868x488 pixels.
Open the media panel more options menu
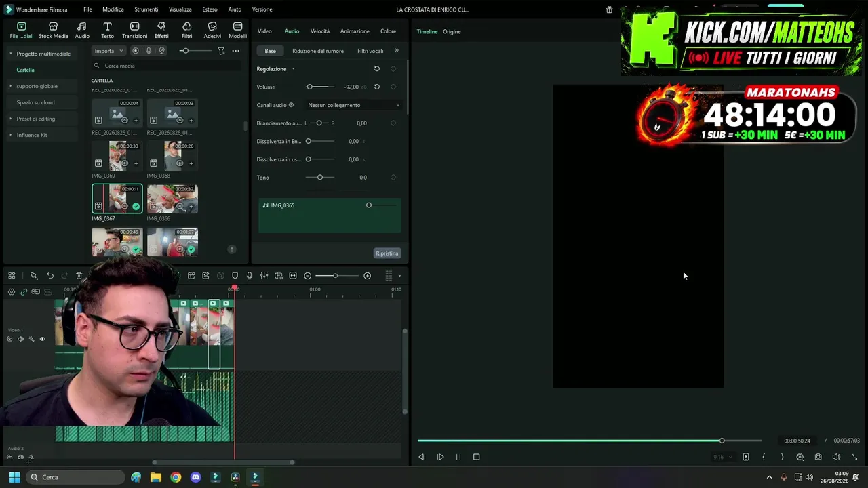235,51
